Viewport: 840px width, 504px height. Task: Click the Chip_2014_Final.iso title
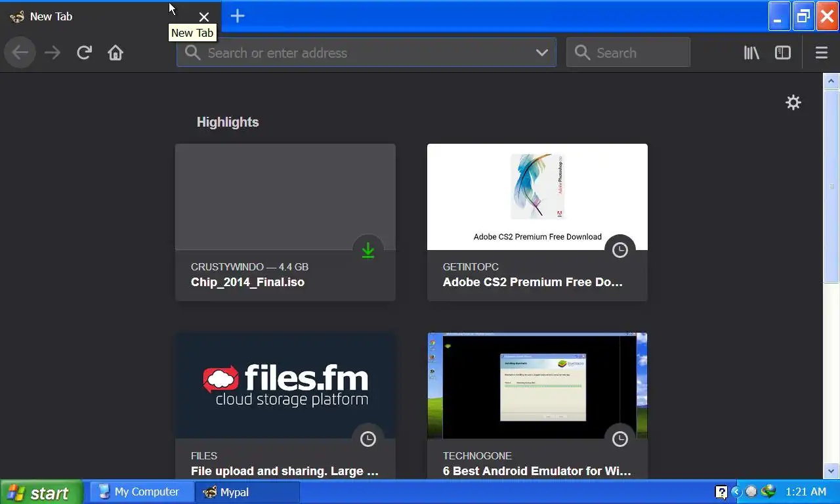click(247, 282)
